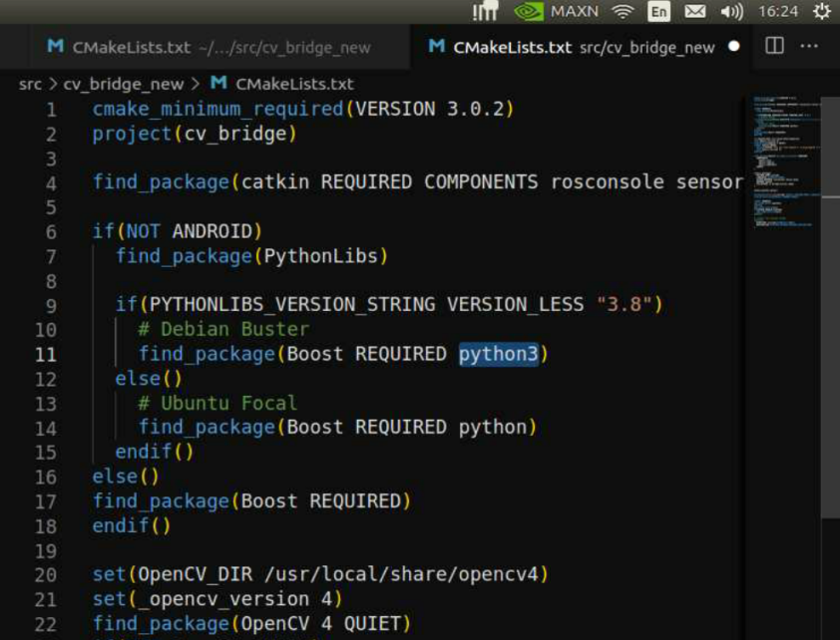Click the indicator icon left of NVIDIA logo
The width and height of the screenshot is (840, 640).
(485, 11)
